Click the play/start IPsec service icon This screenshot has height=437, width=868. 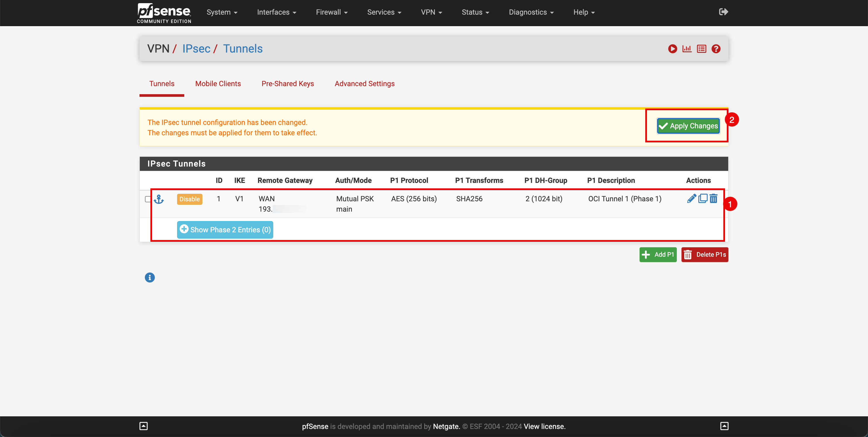(673, 49)
